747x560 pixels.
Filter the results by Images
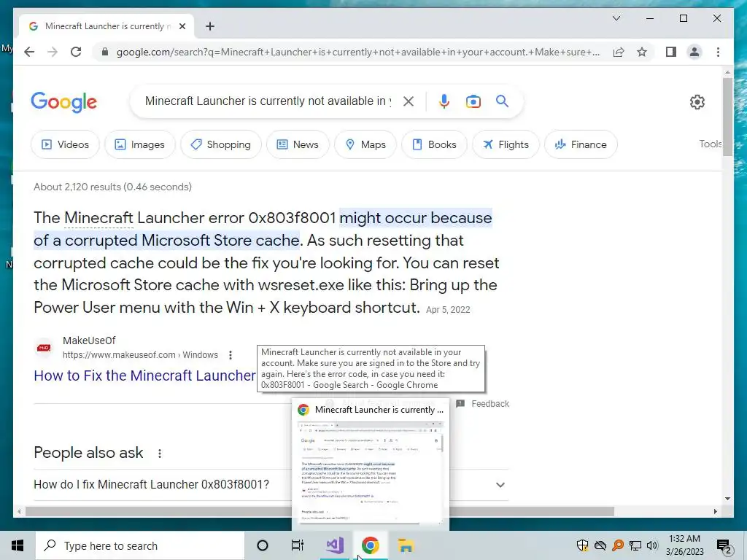coord(140,144)
